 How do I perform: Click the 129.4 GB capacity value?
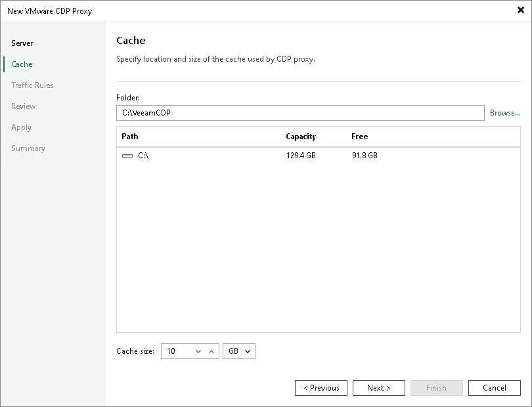pyautogui.click(x=301, y=156)
